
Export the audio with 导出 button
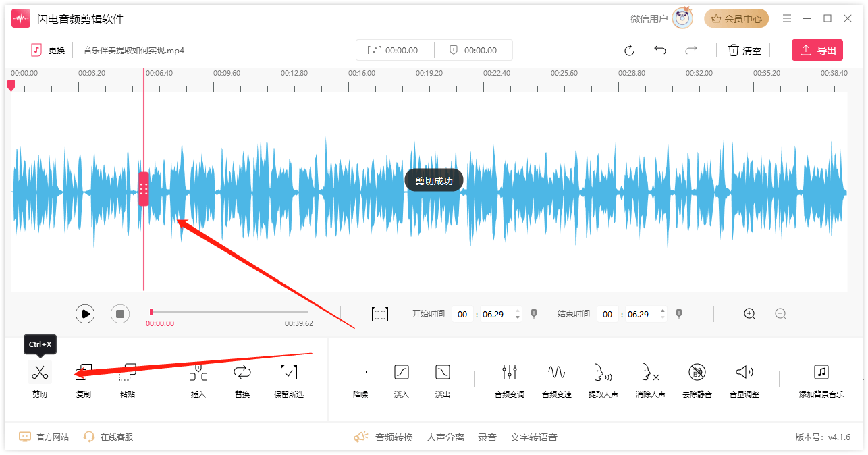pyautogui.click(x=817, y=50)
